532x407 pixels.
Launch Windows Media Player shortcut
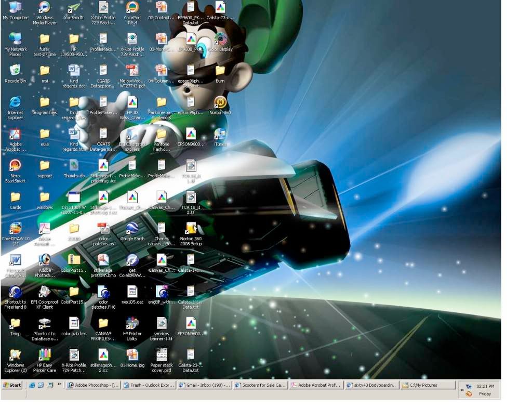click(x=45, y=13)
